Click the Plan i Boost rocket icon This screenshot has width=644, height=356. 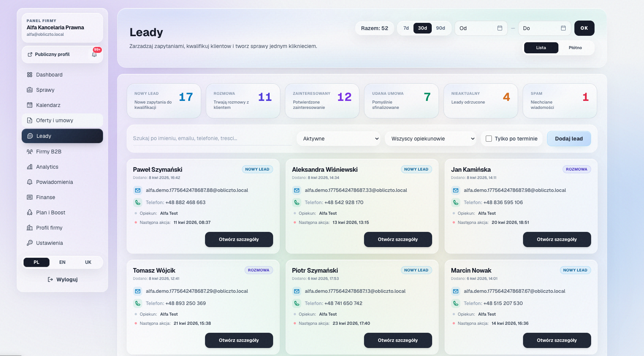30,212
